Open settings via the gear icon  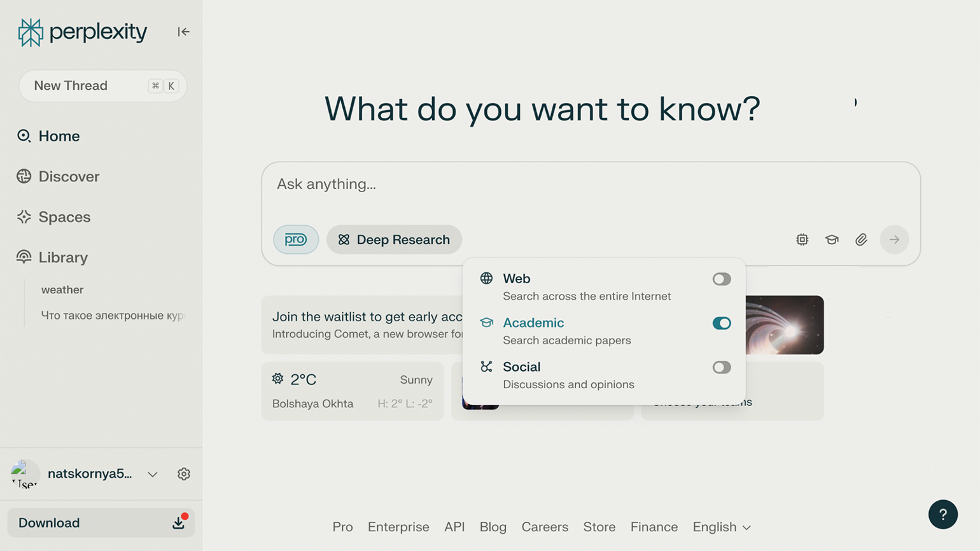coord(184,474)
